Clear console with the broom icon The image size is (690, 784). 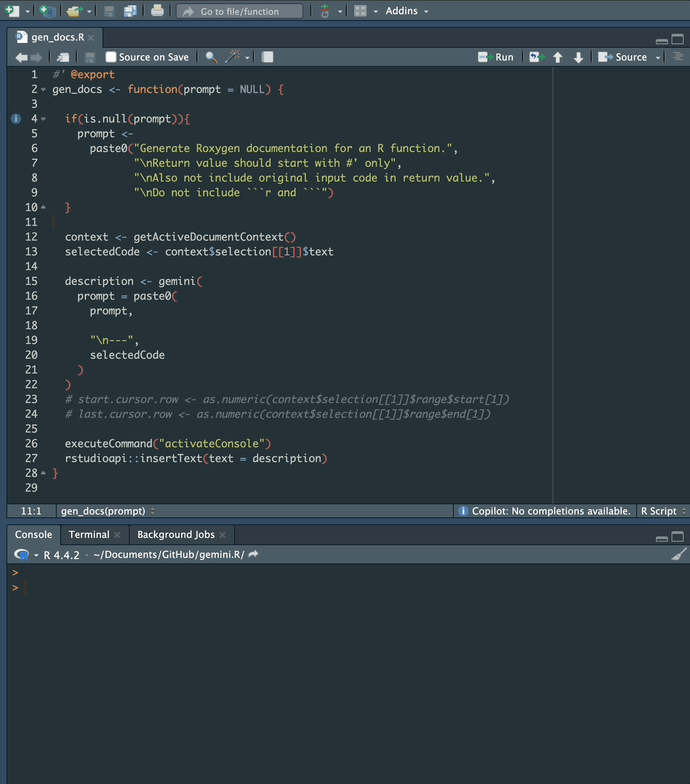(x=678, y=554)
